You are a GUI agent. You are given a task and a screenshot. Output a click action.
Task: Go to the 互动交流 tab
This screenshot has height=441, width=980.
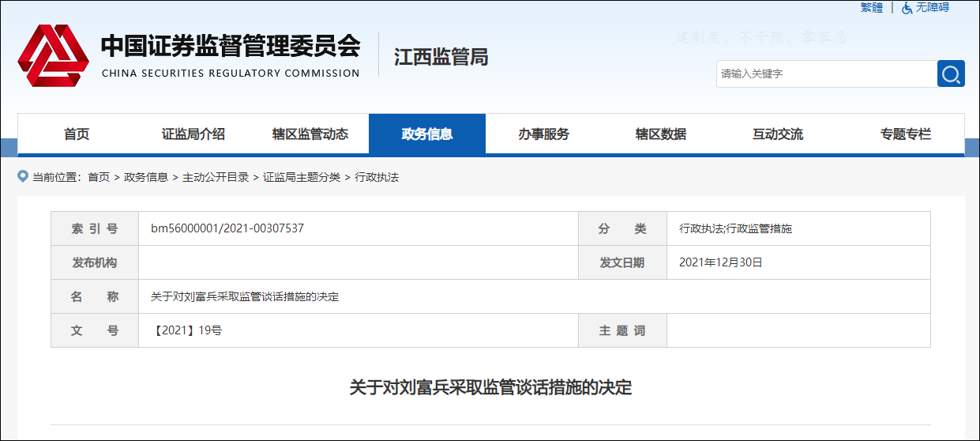pos(778,134)
